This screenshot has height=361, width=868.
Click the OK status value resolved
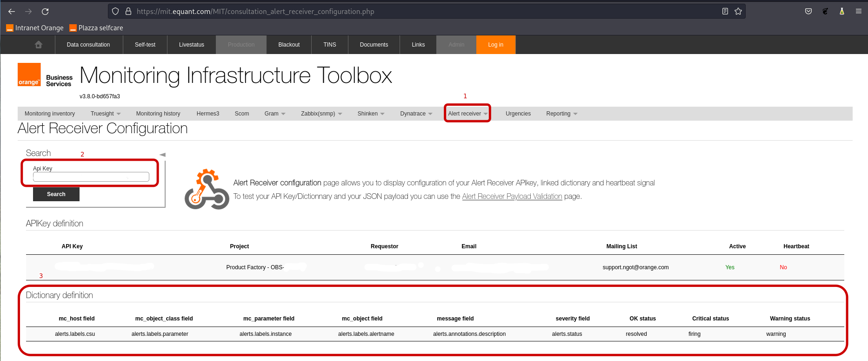(x=636, y=334)
